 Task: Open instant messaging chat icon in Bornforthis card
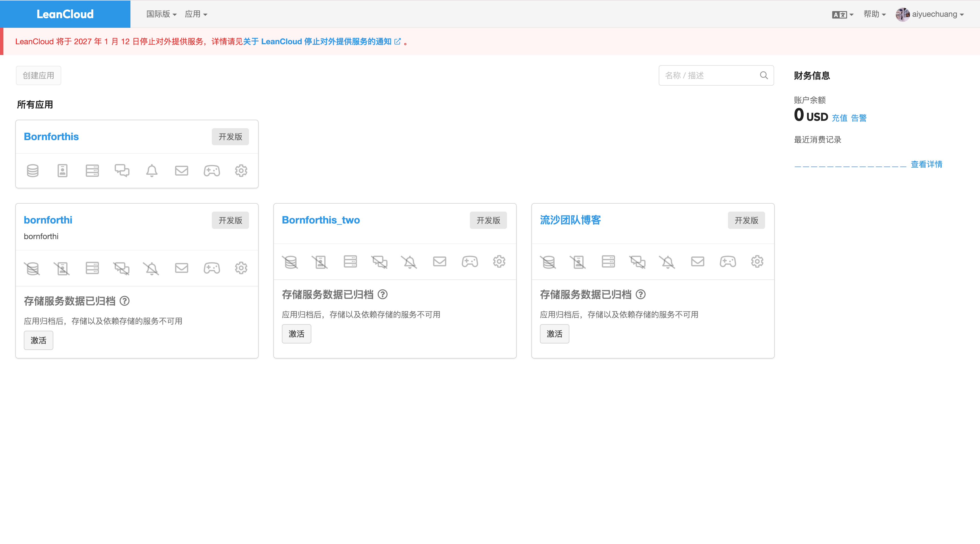click(x=122, y=171)
